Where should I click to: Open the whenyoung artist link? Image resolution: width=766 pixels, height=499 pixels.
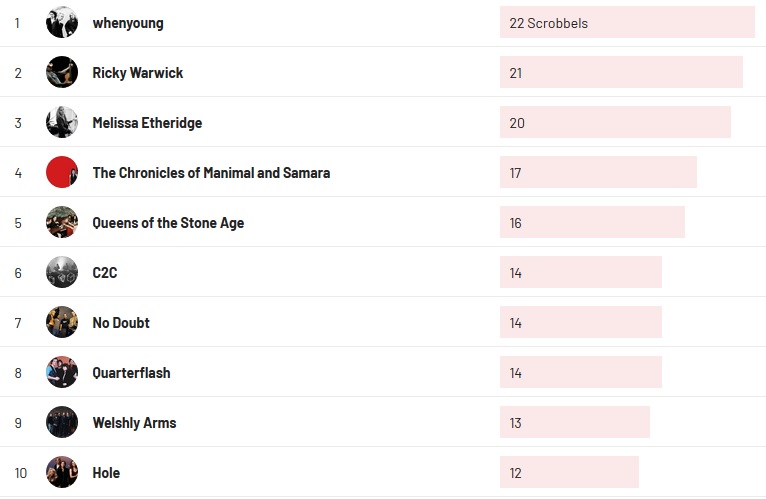pos(128,23)
